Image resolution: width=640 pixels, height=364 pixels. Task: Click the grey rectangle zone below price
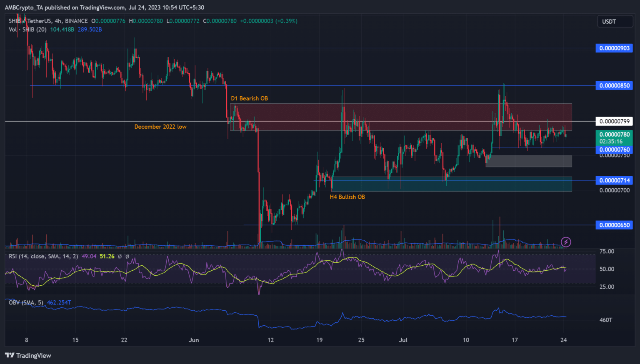click(528, 161)
